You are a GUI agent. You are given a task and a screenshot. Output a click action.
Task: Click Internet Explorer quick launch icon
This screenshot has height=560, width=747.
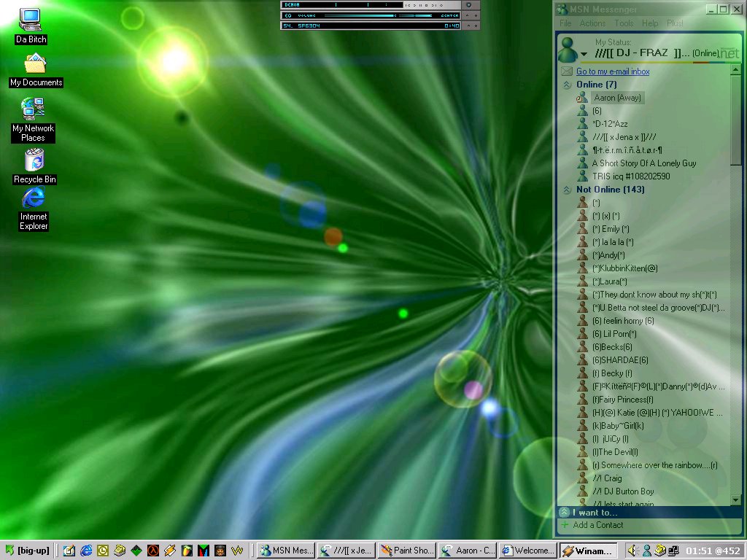[x=86, y=551]
